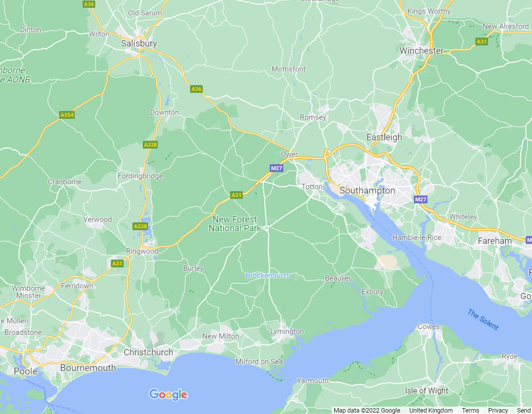
Task: Click the Southampton city label
Action: coord(367,190)
